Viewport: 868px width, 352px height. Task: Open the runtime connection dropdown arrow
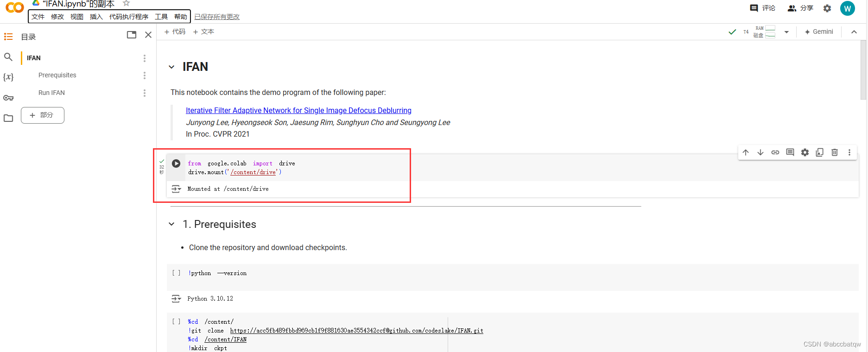(786, 32)
